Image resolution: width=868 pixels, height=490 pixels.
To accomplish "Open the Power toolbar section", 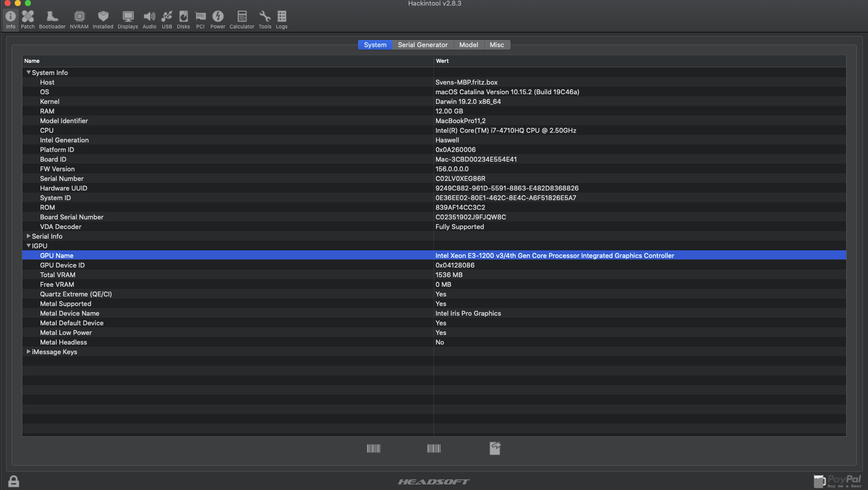I will (x=218, y=20).
